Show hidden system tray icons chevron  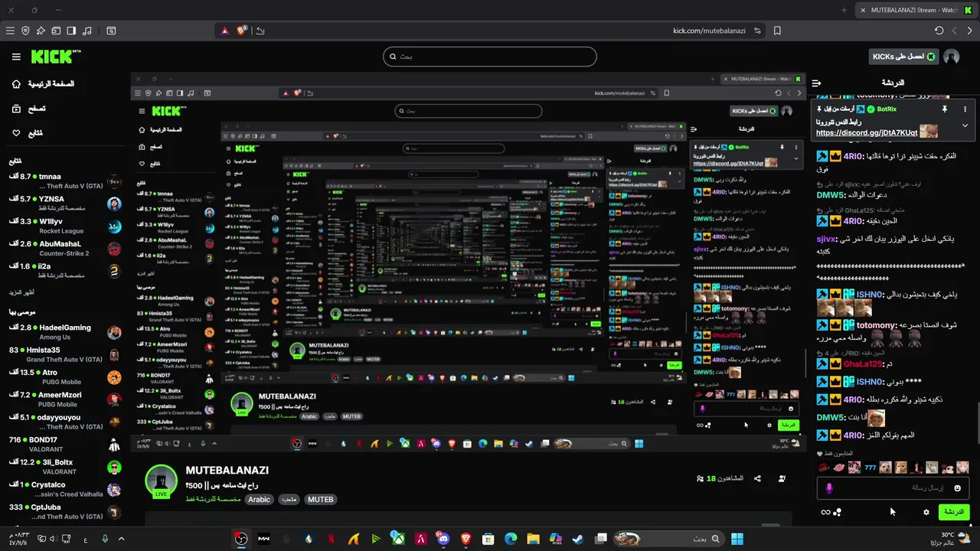click(x=121, y=539)
